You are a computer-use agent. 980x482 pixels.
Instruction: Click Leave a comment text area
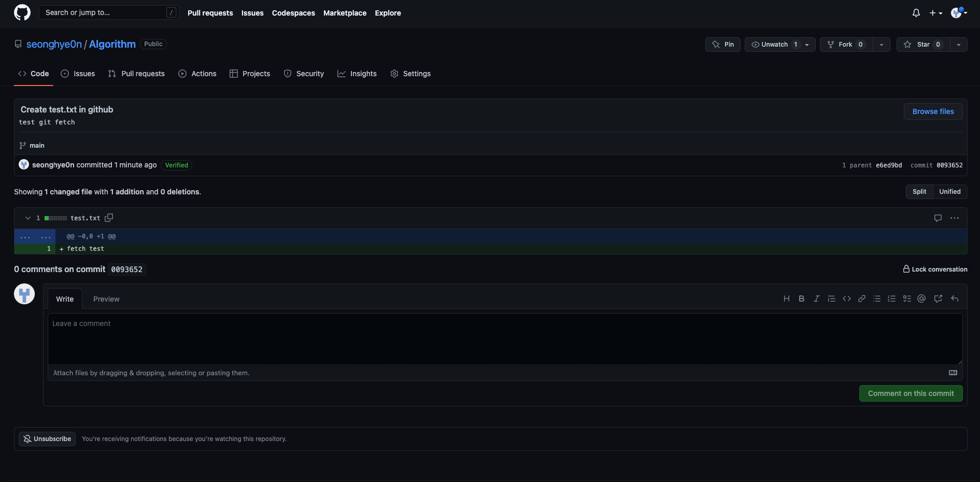pos(505,339)
